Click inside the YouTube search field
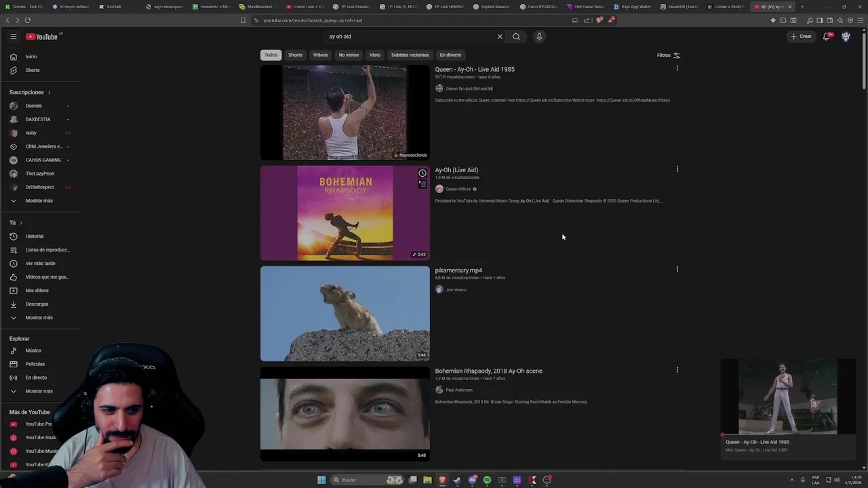 410,37
